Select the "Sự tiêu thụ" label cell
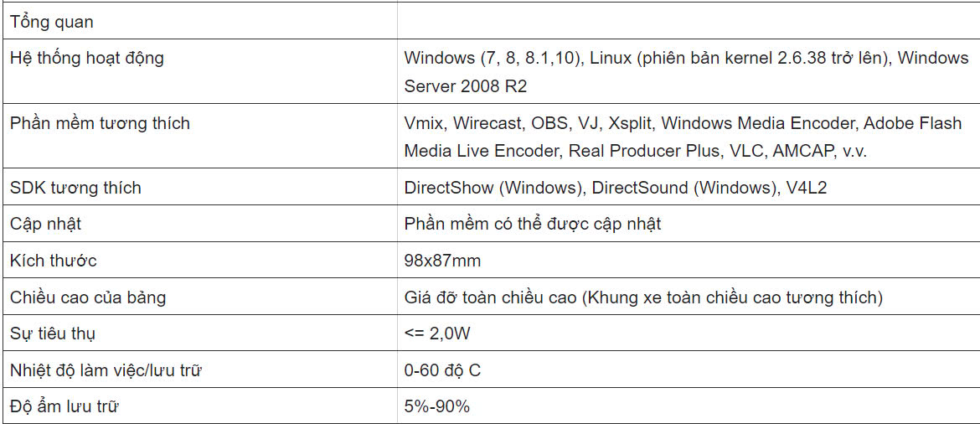 [53, 334]
